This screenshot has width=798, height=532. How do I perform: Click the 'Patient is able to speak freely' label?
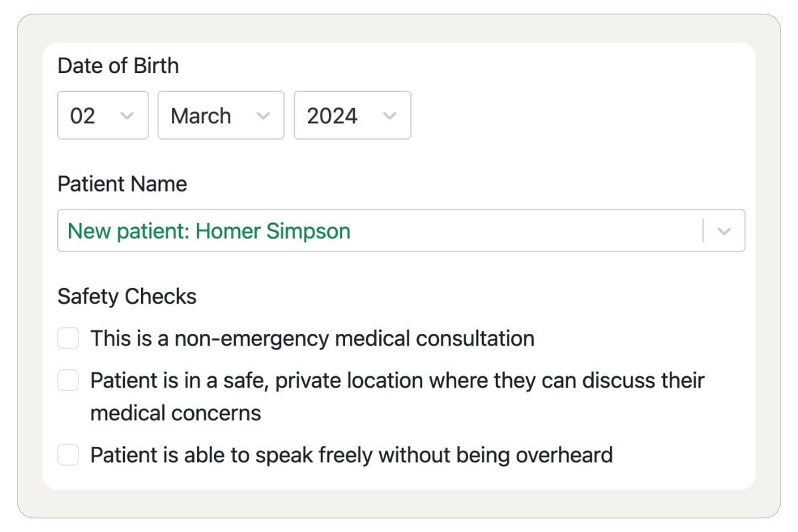pyautogui.click(x=351, y=456)
